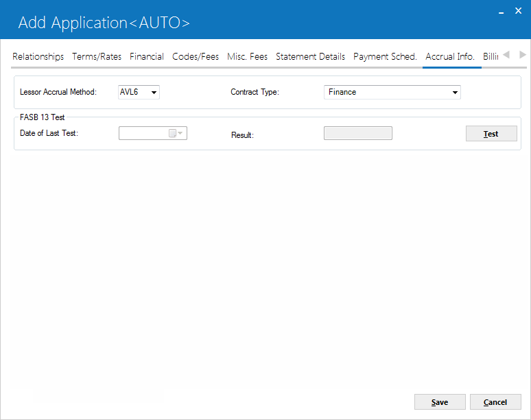Switch to the Terms/Rates tab
The width and height of the screenshot is (531, 420).
[x=97, y=56]
